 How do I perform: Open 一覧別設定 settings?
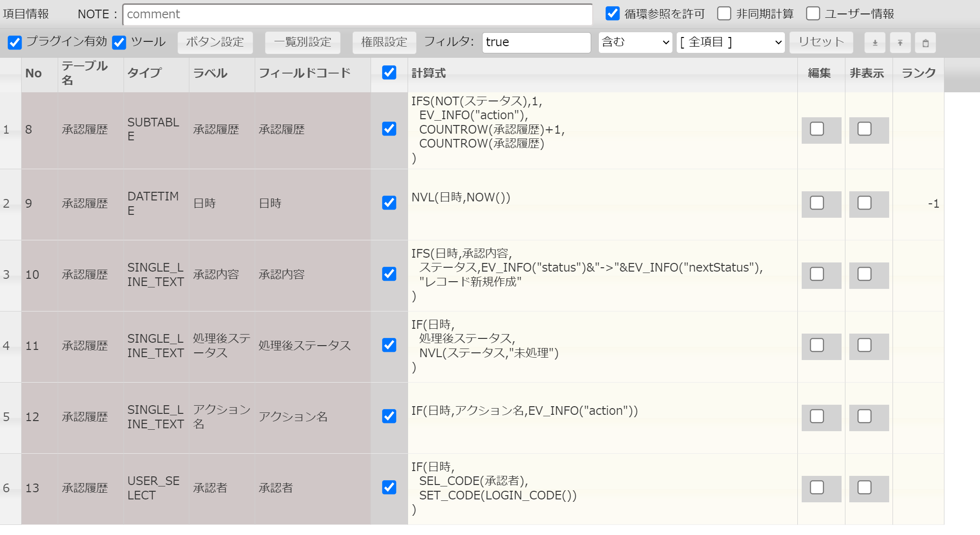pos(302,42)
